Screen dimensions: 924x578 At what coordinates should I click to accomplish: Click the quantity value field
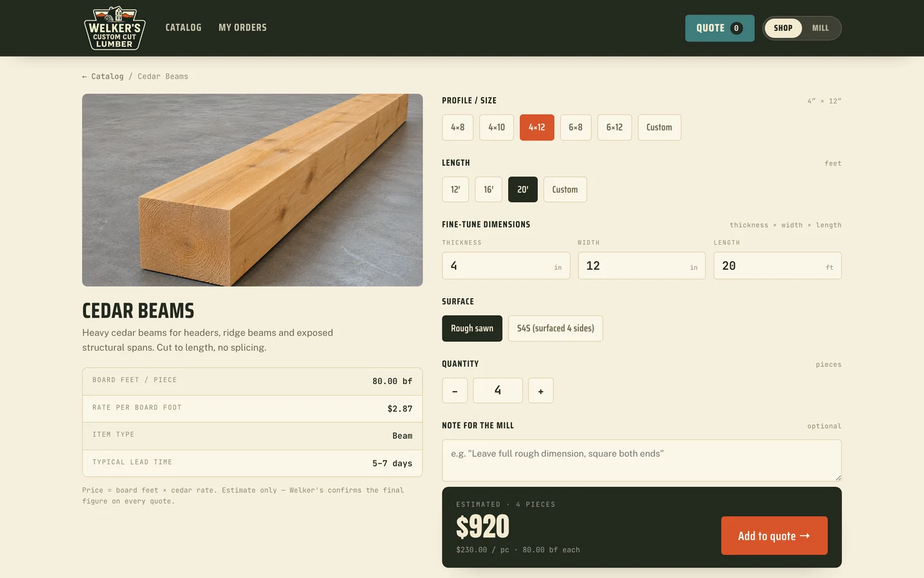[498, 390]
